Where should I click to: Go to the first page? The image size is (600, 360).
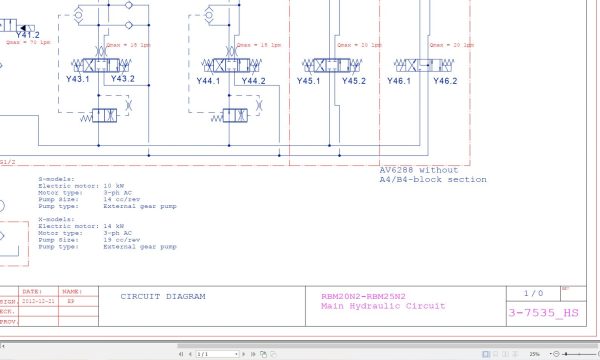181,354
